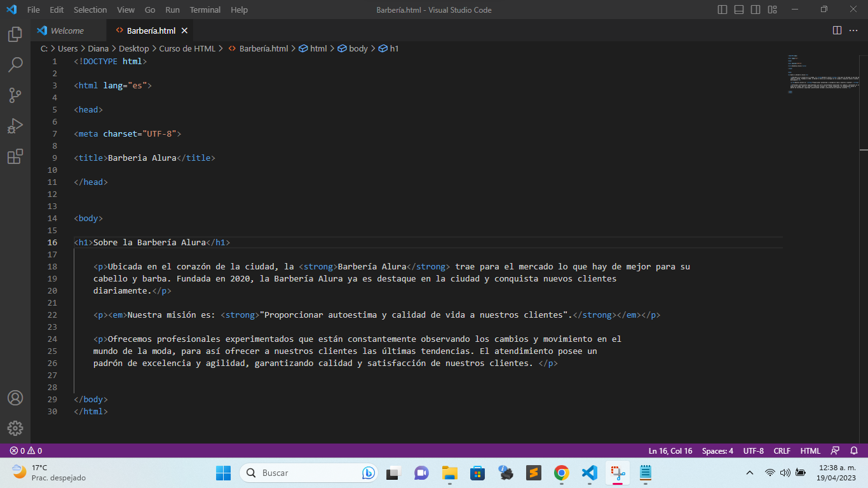Show hidden system tray icons
This screenshot has width=868, height=488.
(750, 473)
